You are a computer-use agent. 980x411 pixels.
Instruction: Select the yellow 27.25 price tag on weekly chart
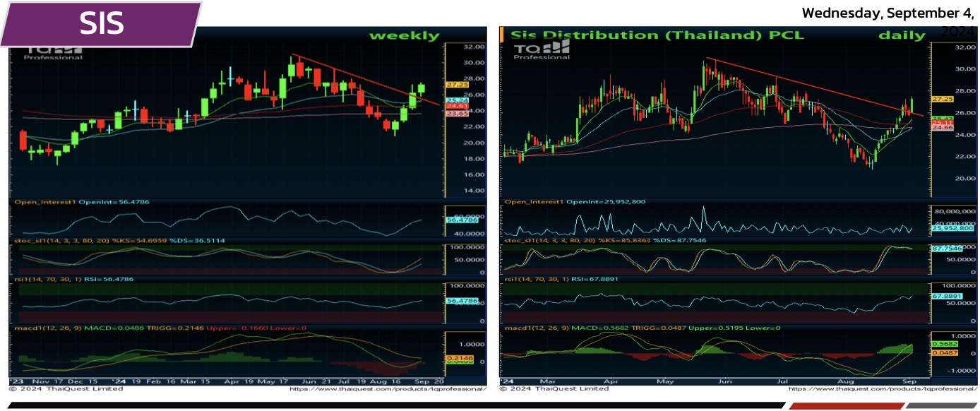click(x=458, y=85)
